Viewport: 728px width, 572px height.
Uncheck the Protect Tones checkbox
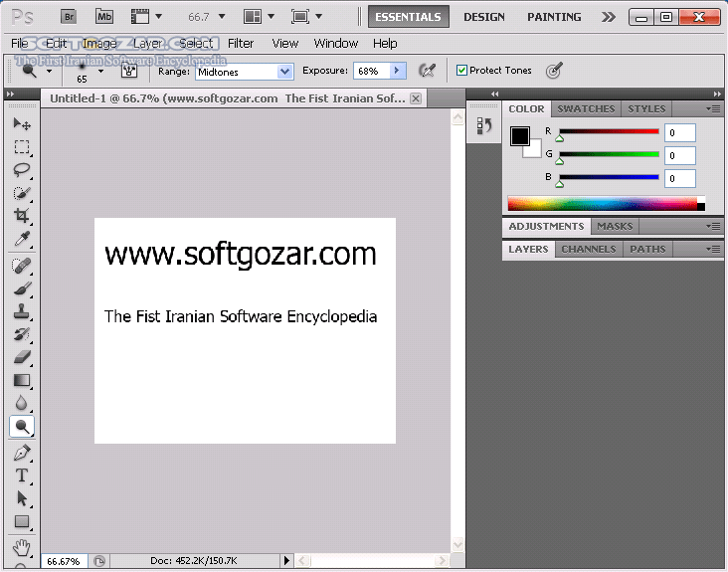(x=461, y=71)
